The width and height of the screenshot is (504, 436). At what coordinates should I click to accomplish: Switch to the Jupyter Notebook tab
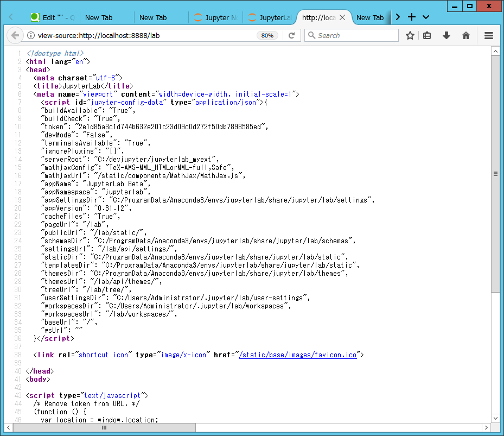pyautogui.click(x=215, y=18)
